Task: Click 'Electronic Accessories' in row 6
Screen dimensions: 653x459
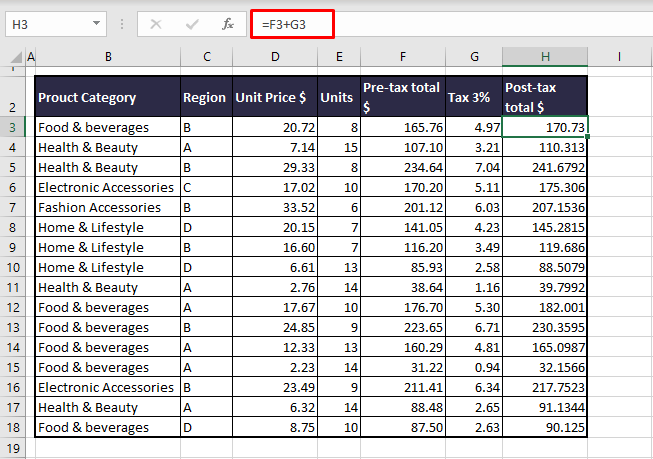Action: click(x=108, y=187)
